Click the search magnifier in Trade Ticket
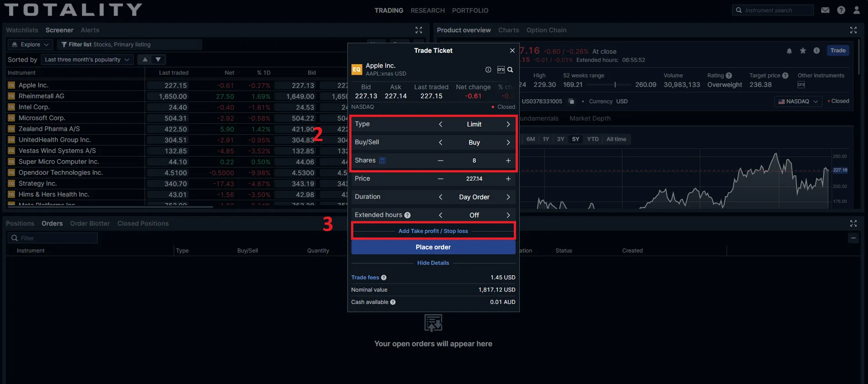This screenshot has height=384, width=868. click(x=510, y=70)
